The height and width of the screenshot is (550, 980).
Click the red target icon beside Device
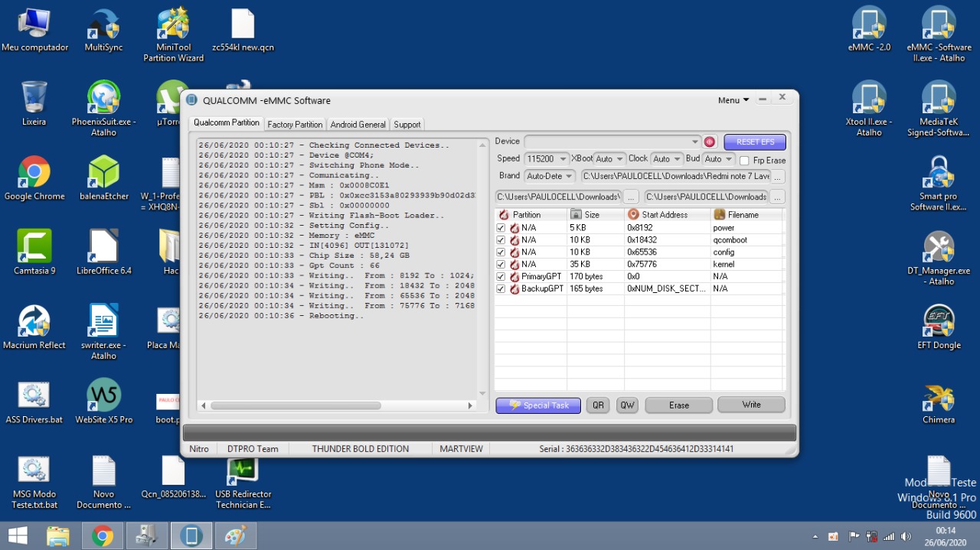click(710, 142)
